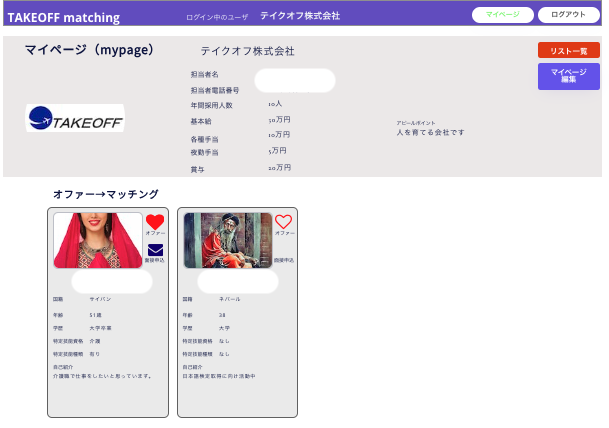Open the マイページ button in header

point(502,15)
